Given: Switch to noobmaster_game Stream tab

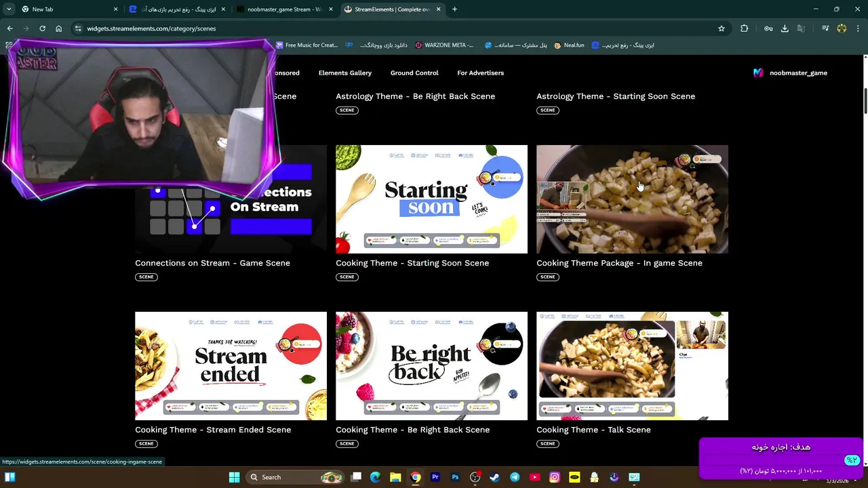Looking at the screenshot, I should click(x=284, y=9).
